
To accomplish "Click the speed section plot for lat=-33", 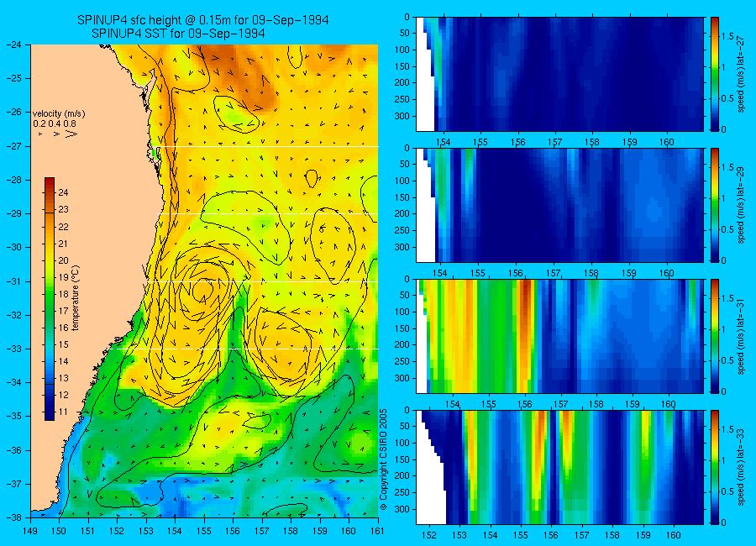I will [x=559, y=467].
